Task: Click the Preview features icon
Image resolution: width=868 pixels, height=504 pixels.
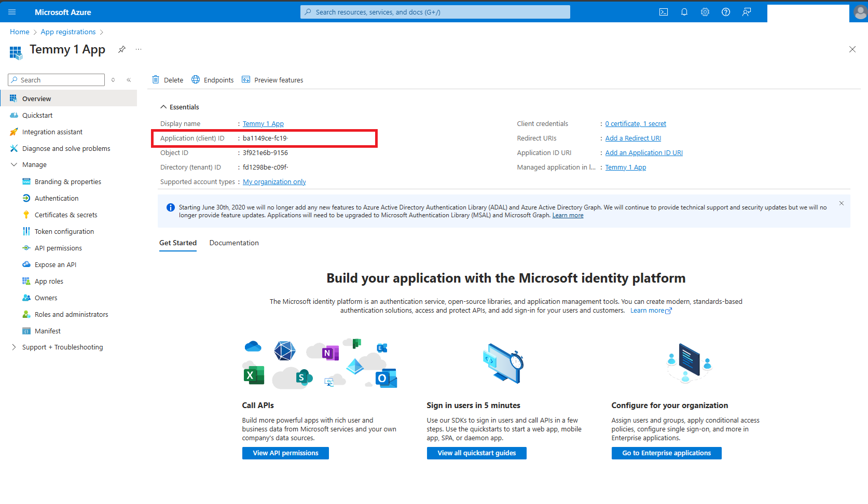Action: click(246, 79)
